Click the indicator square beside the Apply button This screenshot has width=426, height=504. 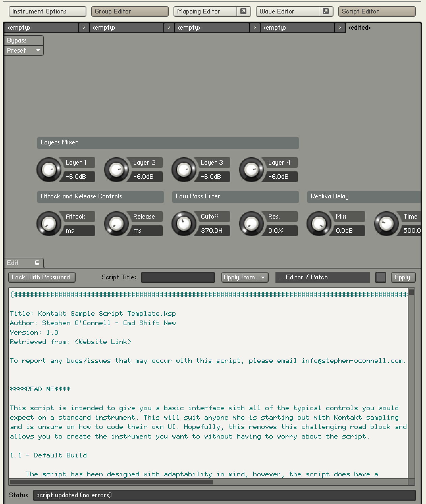click(381, 277)
